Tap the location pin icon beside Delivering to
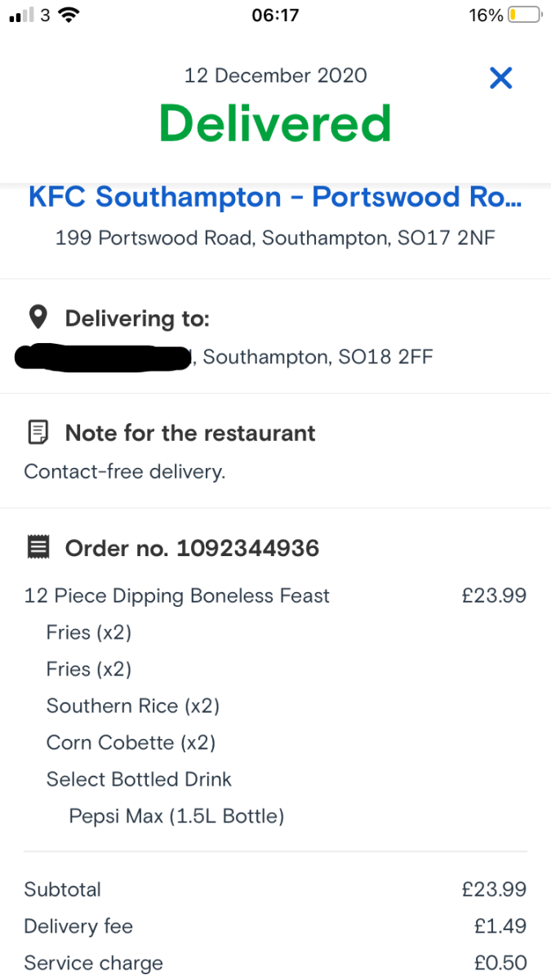551x980 pixels. pyautogui.click(x=38, y=318)
